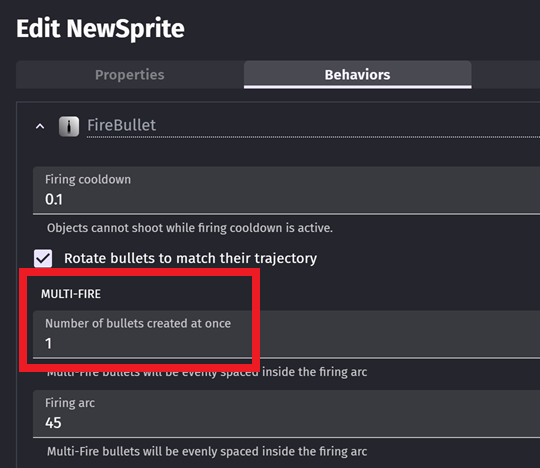This screenshot has height=468, width=540.
Task: Click the Firing cooldown value 0.1
Action: [x=54, y=200]
